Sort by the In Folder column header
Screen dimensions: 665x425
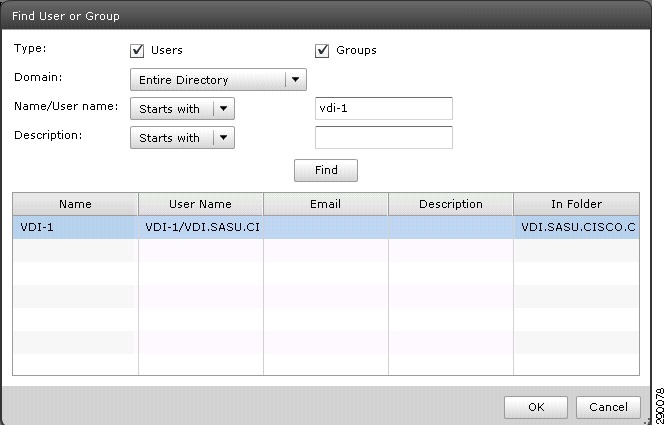click(x=576, y=204)
